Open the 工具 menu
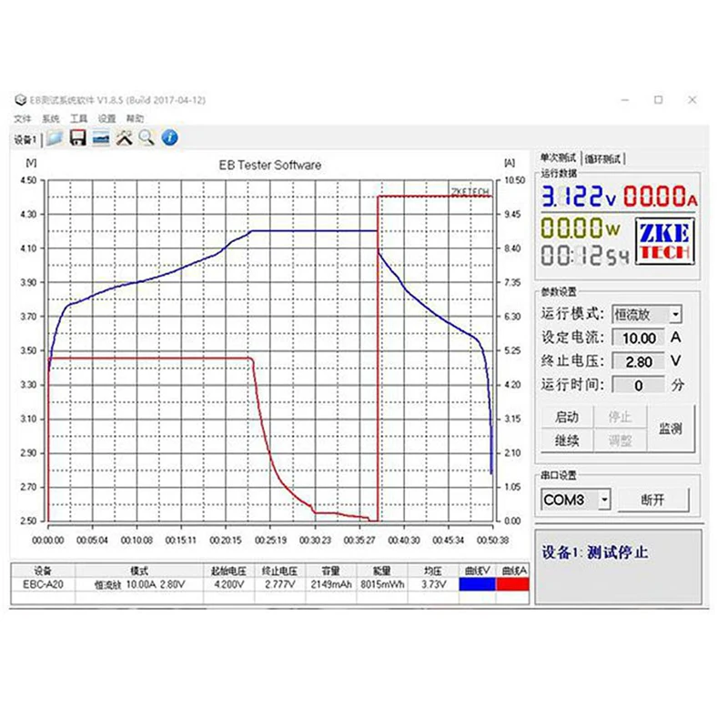Screen dimensions: 728x728 78,119
